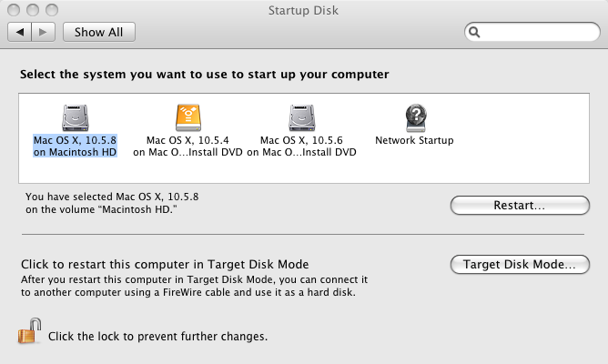Click the lock to prevent changes
Image resolution: width=608 pixels, height=364 pixels.
(29, 330)
